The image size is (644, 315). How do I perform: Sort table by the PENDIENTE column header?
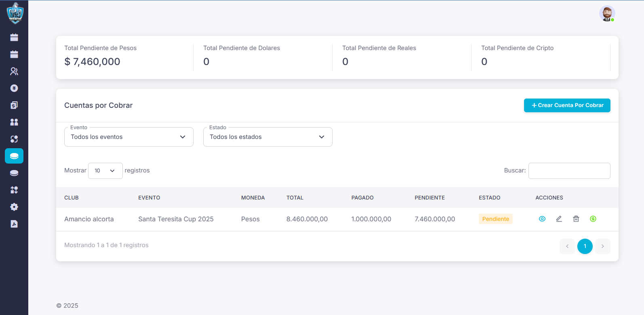point(429,197)
